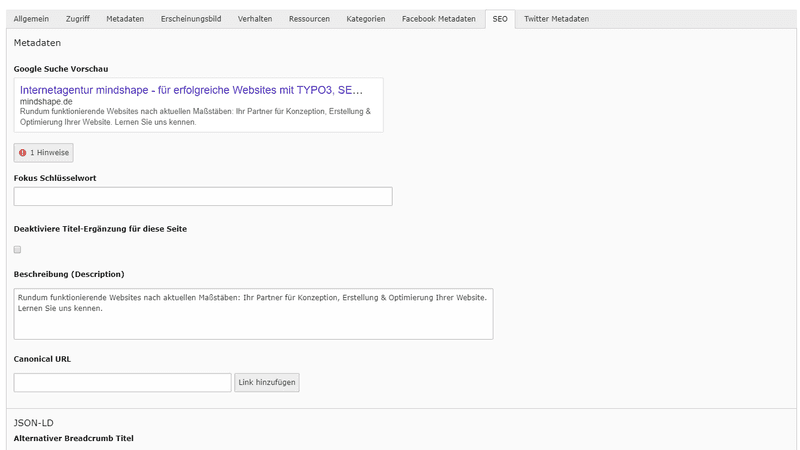Toggle Deaktiviere Titel-Ergänzung checkbox
This screenshot has width=800, height=450.
(17, 249)
